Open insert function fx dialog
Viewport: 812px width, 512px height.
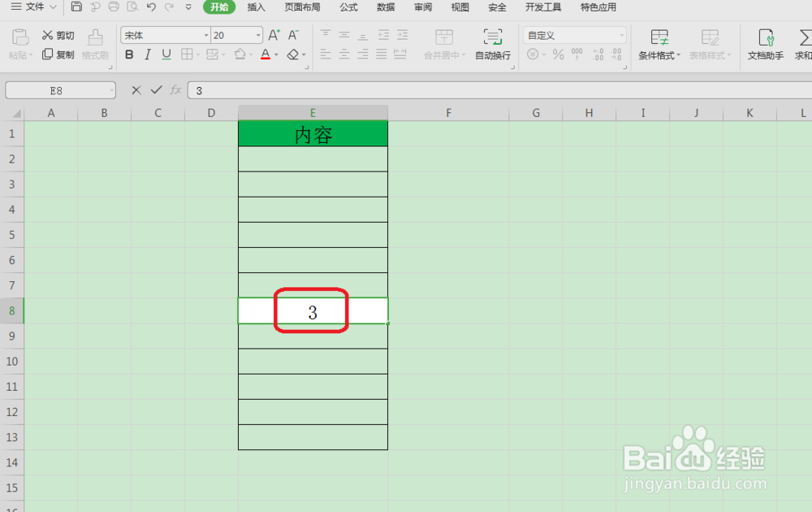[x=175, y=90]
